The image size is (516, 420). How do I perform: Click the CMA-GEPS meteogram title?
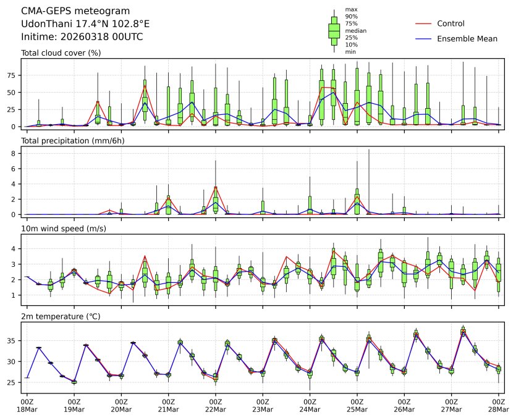[x=75, y=11]
